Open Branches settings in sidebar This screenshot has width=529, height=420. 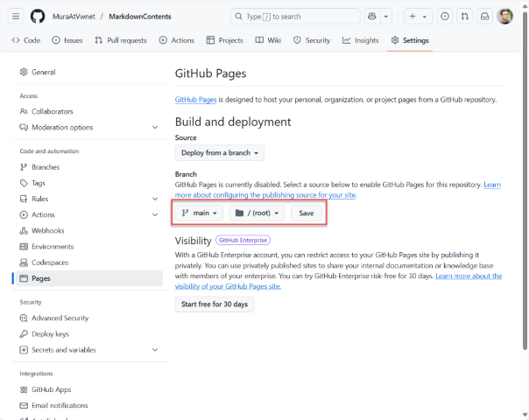(88, 167)
